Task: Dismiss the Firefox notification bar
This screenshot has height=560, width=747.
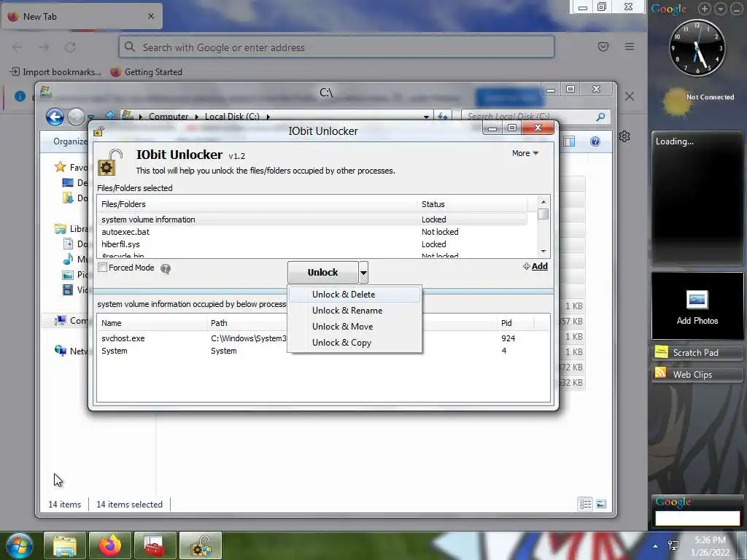Action: click(x=630, y=97)
